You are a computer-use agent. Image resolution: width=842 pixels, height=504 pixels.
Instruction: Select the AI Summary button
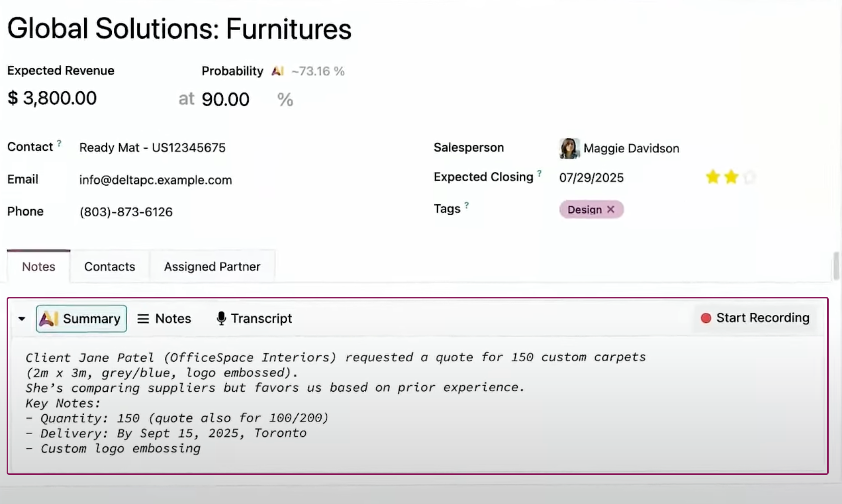pyautogui.click(x=81, y=319)
